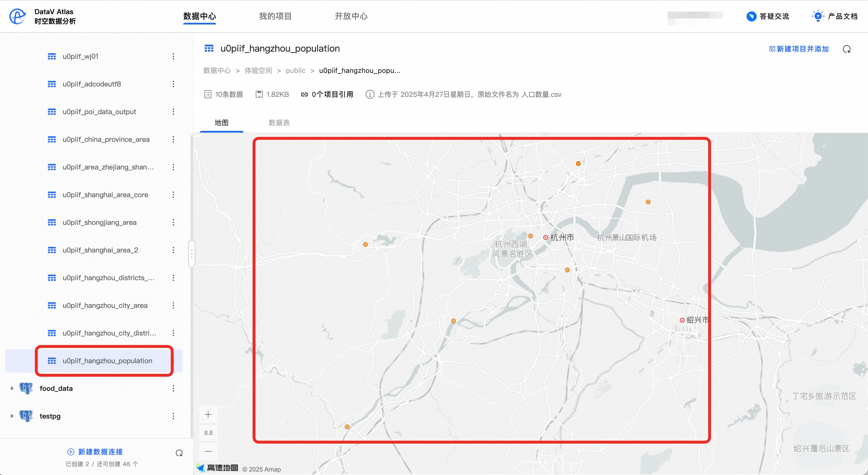
Task: Click the orange data point near 杭州市
Action: tap(530, 236)
